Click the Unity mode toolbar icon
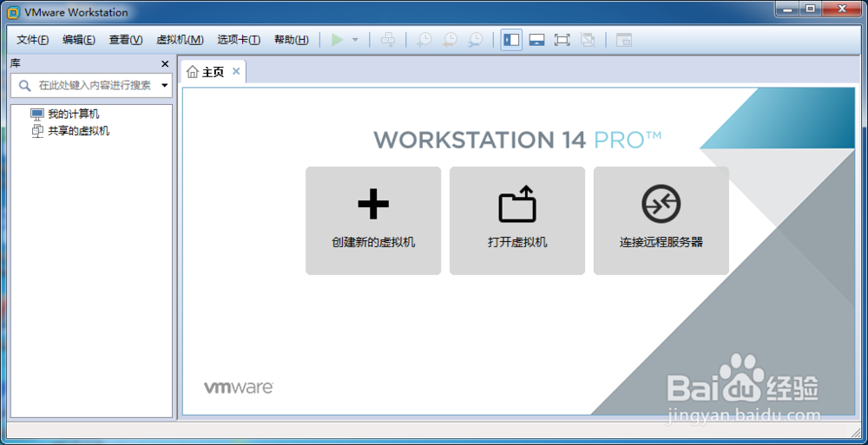The image size is (868, 445). pyautogui.click(x=588, y=40)
